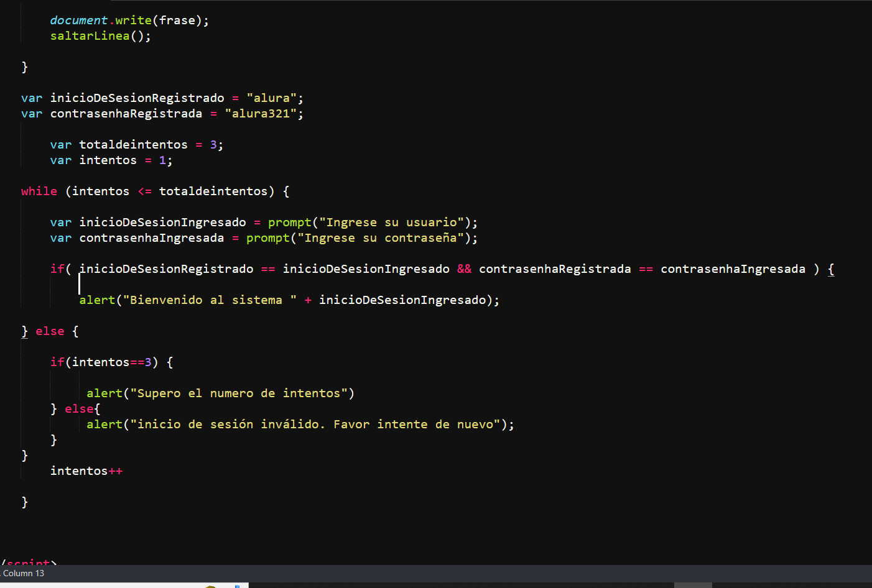The image size is (872, 588).
Task: Click 'inicioDeSesionIngresado' inside the Bienvenido alert
Action: point(402,300)
